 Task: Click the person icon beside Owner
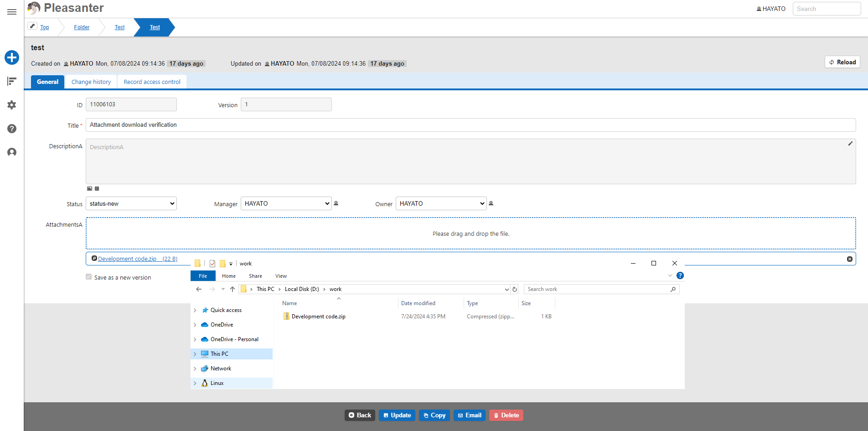(491, 203)
